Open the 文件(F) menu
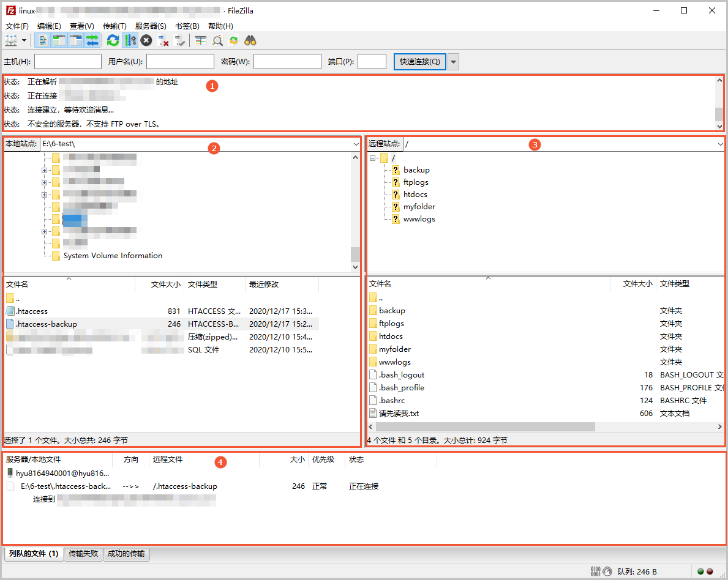 tap(17, 26)
